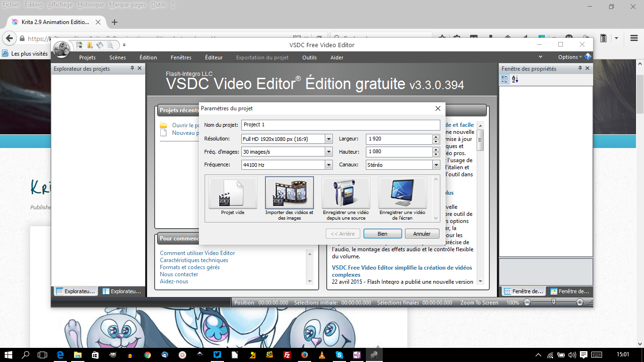Switch properties to categorized view icon
The width and height of the screenshot is (644, 362).
[x=504, y=80]
